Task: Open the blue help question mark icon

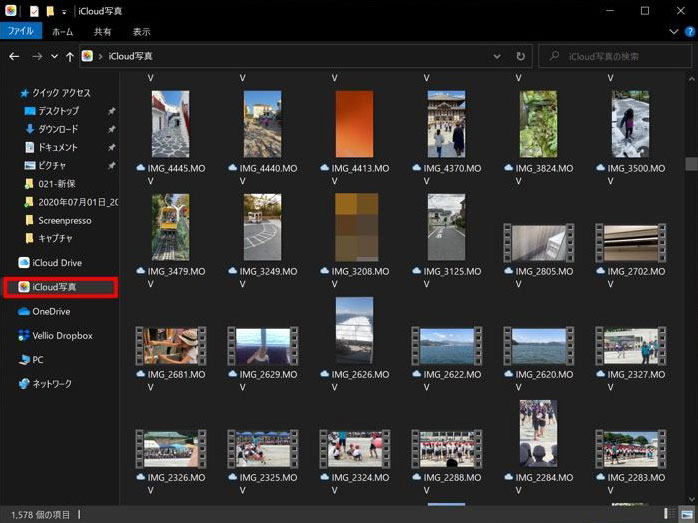Action: [689, 32]
